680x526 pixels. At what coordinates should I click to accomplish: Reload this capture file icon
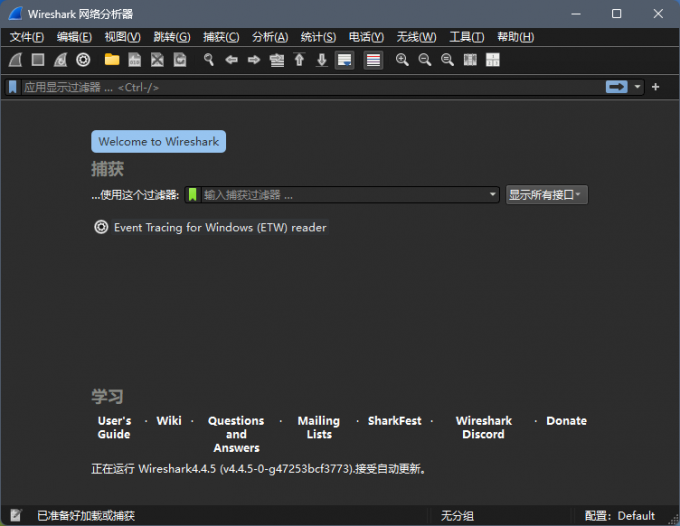pos(180,60)
